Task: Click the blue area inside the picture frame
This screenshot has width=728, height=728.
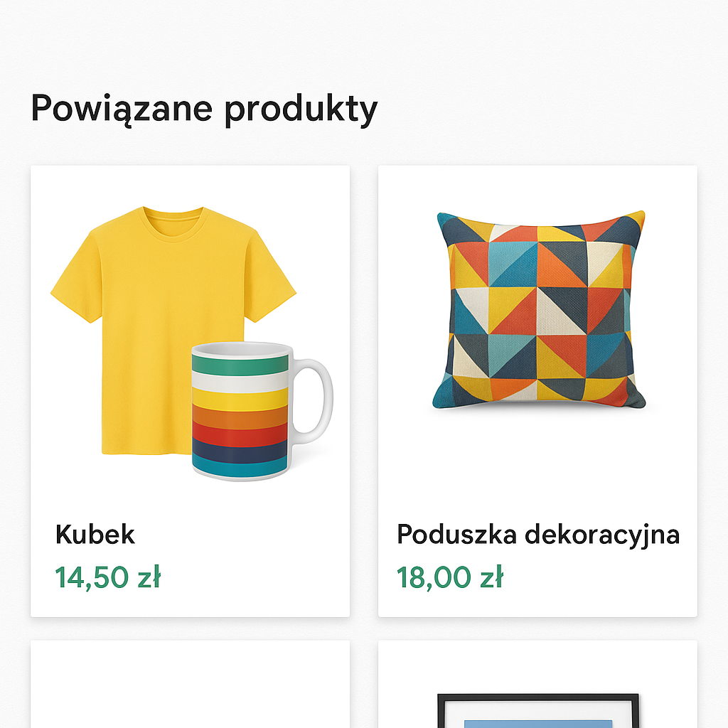Action: 537,723
